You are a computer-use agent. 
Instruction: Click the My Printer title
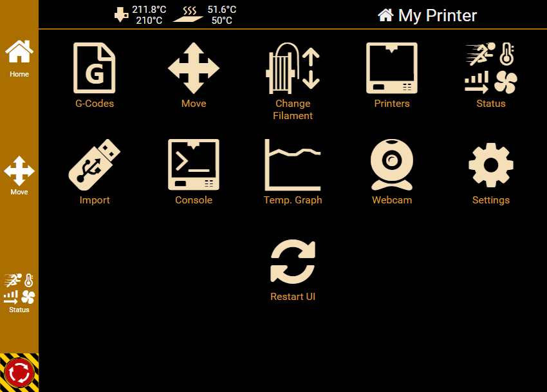[x=438, y=15]
